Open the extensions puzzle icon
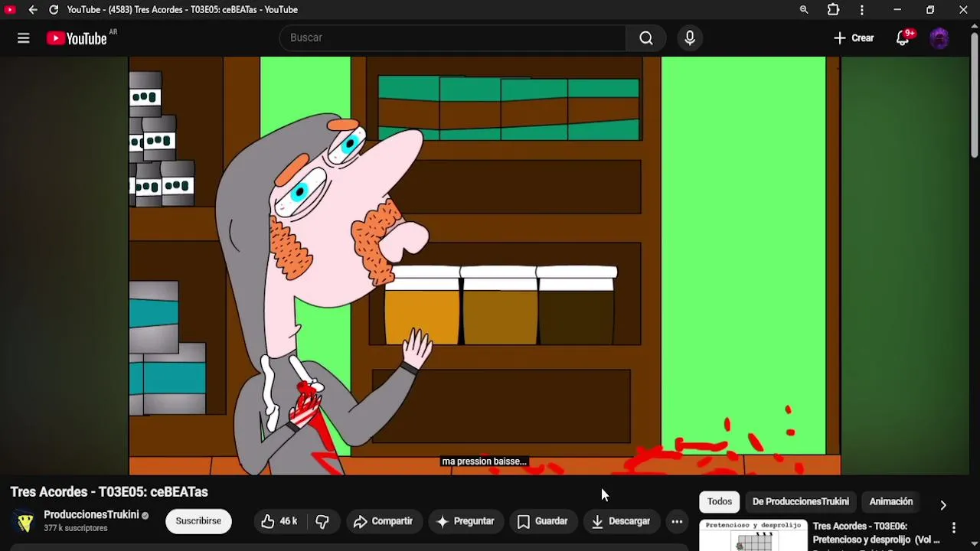980x551 pixels. 833,10
